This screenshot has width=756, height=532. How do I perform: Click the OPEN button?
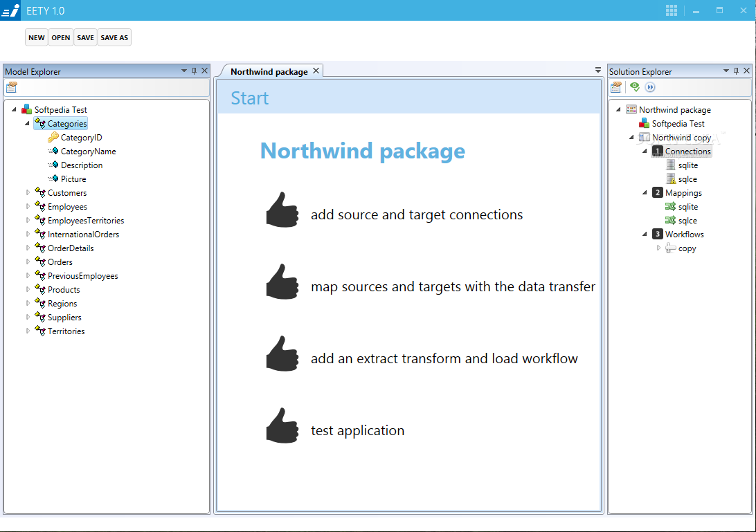tap(61, 37)
